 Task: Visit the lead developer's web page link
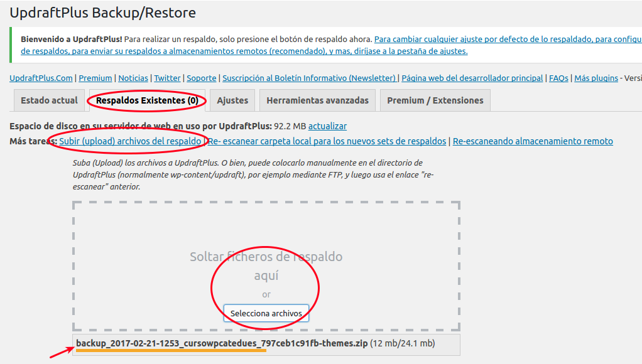(x=472, y=78)
